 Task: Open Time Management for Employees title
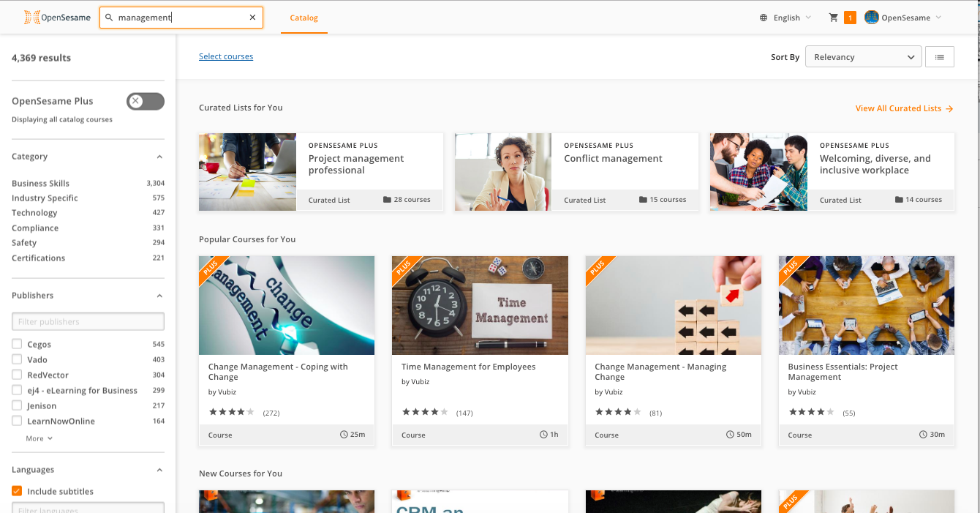(x=469, y=367)
